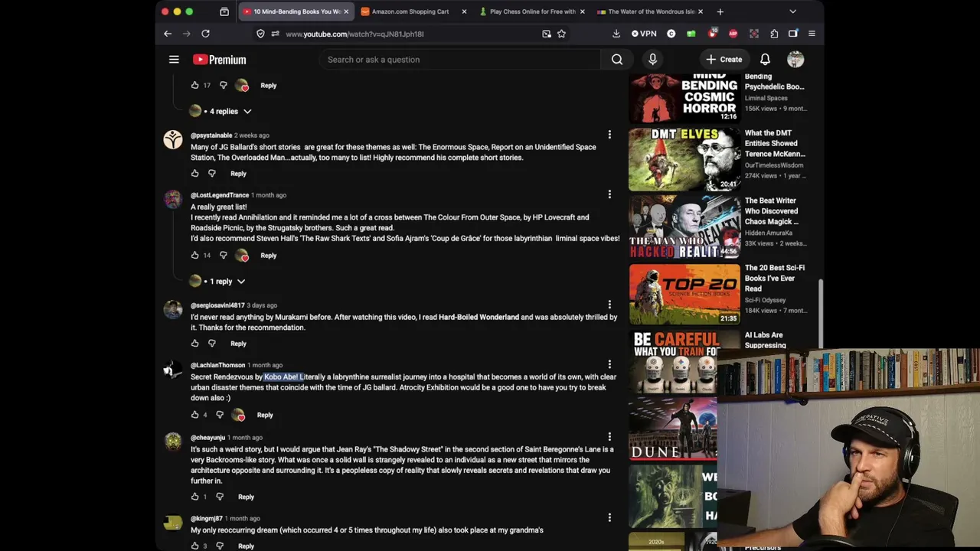Focus the YouTube search box
The height and width of the screenshot is (551, 980).
coord(461,60)
